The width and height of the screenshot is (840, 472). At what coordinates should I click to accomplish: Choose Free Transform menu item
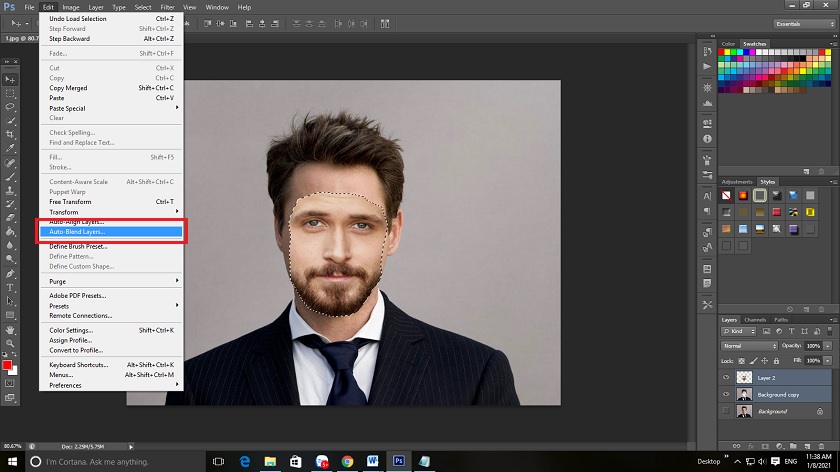tap(111, 202)
